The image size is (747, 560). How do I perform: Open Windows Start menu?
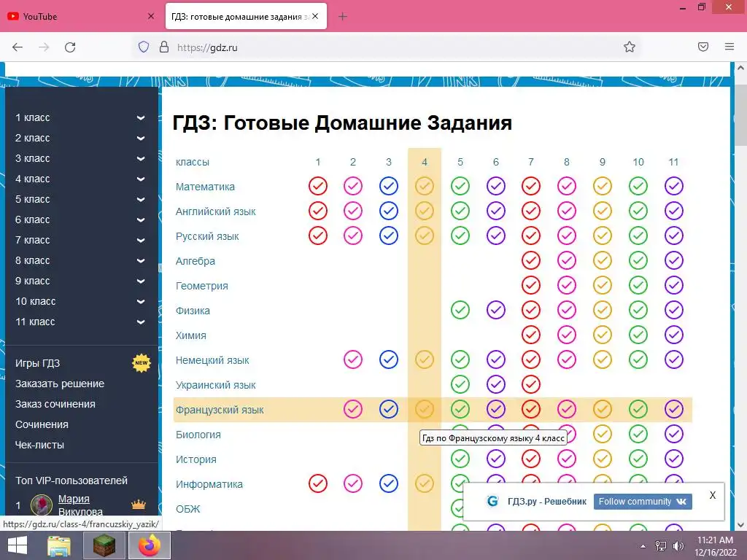(18, 545)
